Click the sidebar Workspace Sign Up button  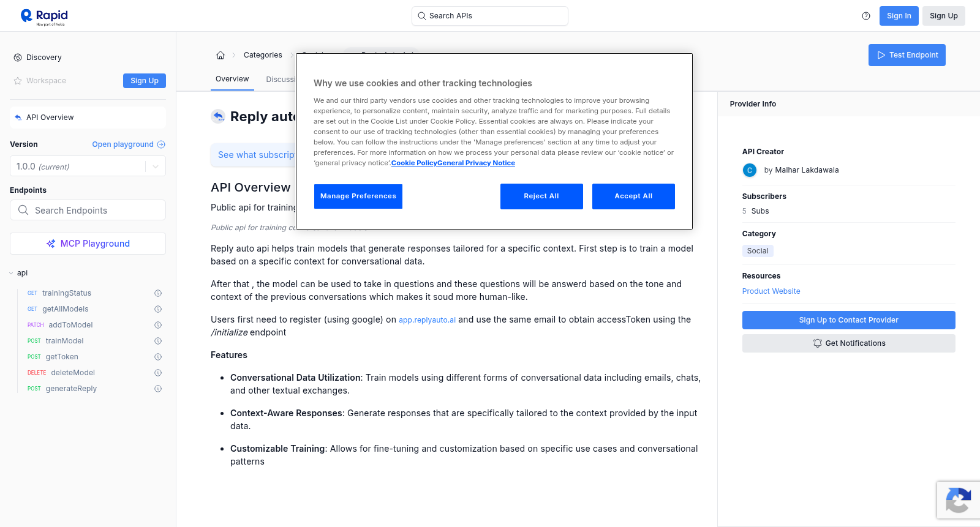(x=145, y=81)
